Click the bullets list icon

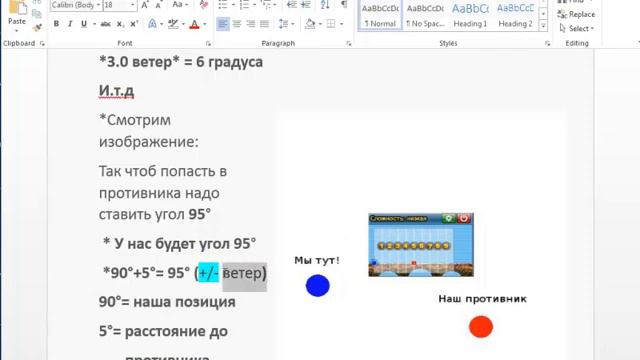click(223, 5)
